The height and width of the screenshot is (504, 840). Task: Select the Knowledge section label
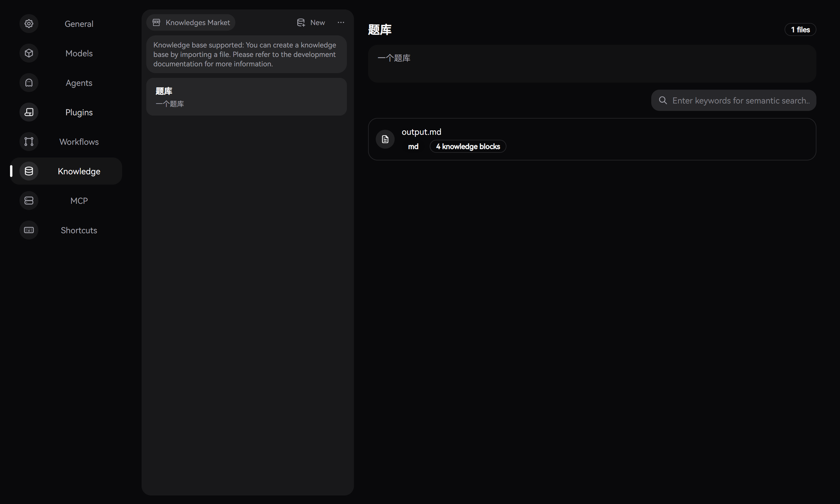point(79,171)
